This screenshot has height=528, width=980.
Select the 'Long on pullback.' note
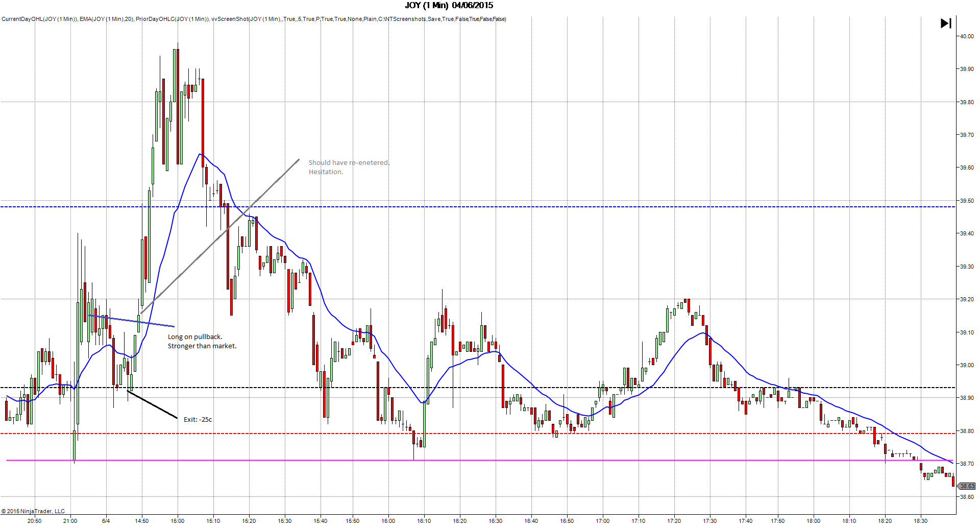195,337
